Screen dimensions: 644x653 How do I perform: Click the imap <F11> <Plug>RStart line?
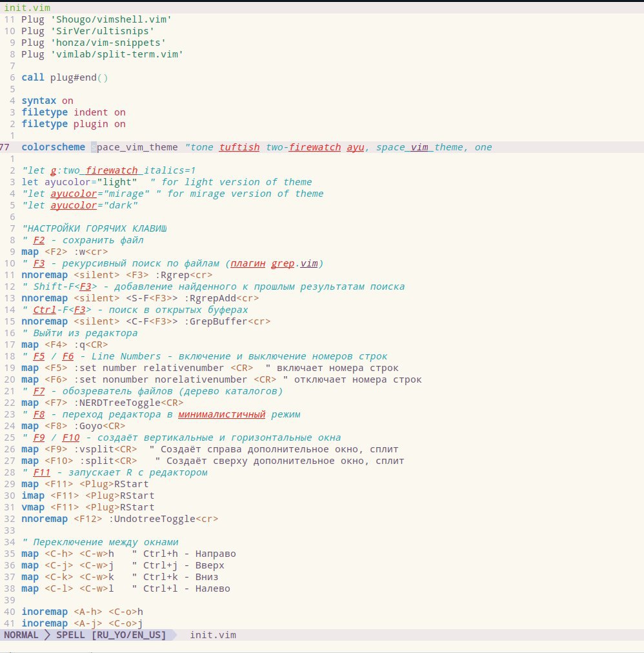(x=88, y=496)
